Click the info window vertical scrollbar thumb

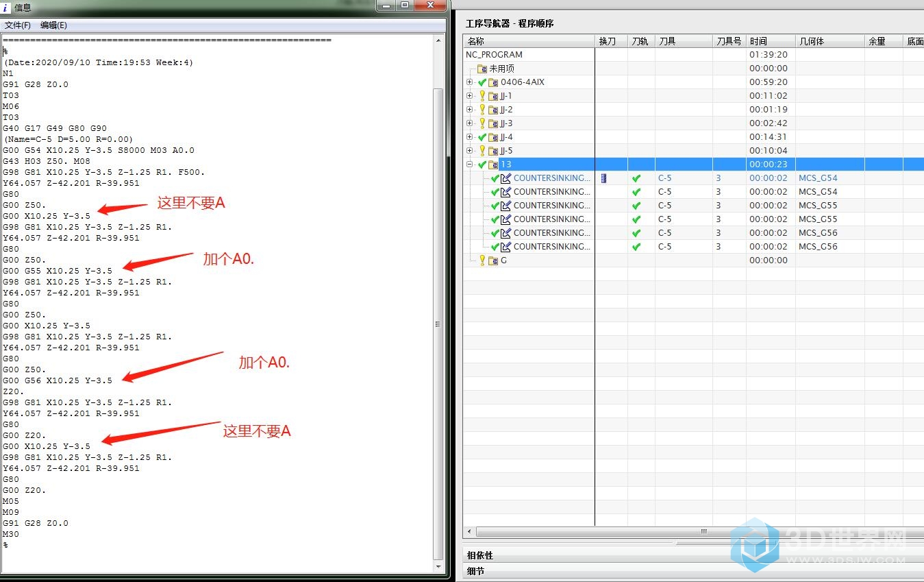click(438, 324)
